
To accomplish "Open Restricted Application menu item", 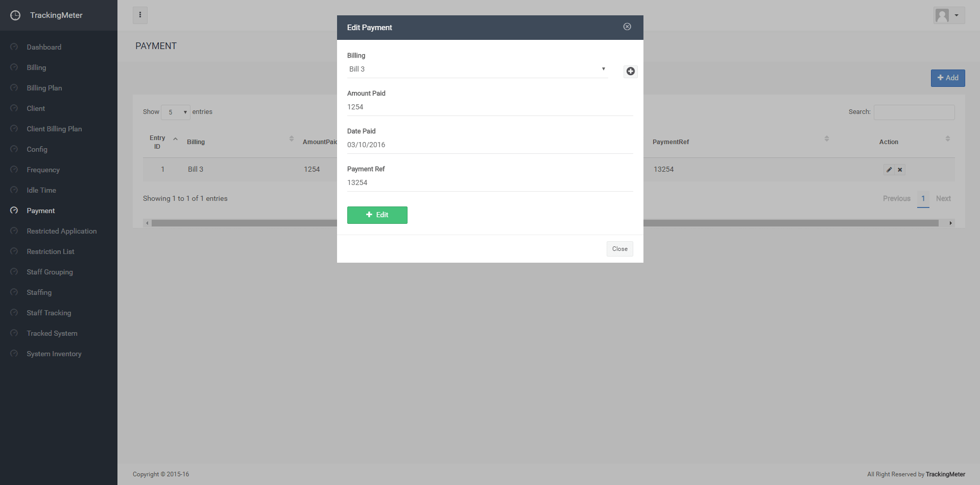I will (62, 231).
